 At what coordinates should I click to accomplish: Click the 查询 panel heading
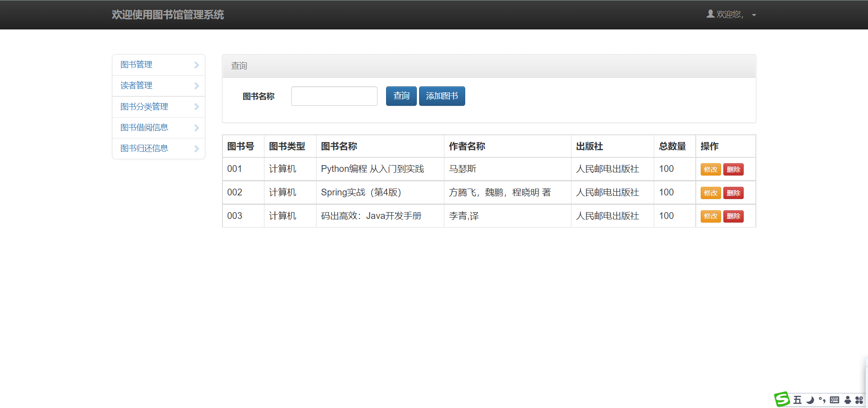click(x=489, y=66)
